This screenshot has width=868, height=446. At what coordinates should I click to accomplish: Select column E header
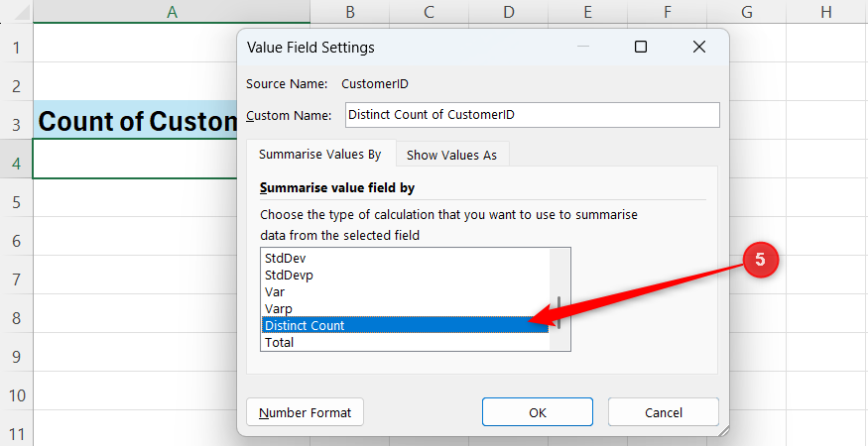tap(587, 12)
